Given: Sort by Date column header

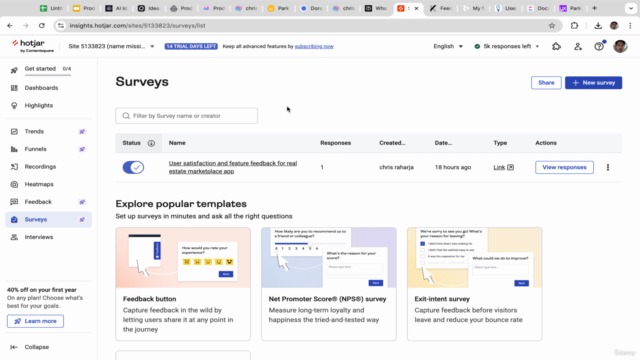Looking at the screenshot, I should pyautogui.click(x=443, y=143).
